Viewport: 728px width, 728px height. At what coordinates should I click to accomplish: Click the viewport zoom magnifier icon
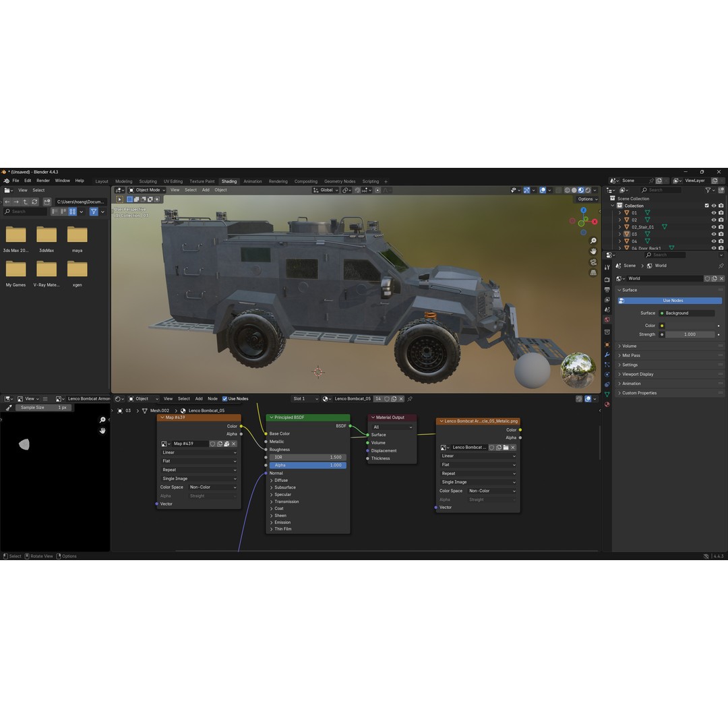[x=593, y=241]
